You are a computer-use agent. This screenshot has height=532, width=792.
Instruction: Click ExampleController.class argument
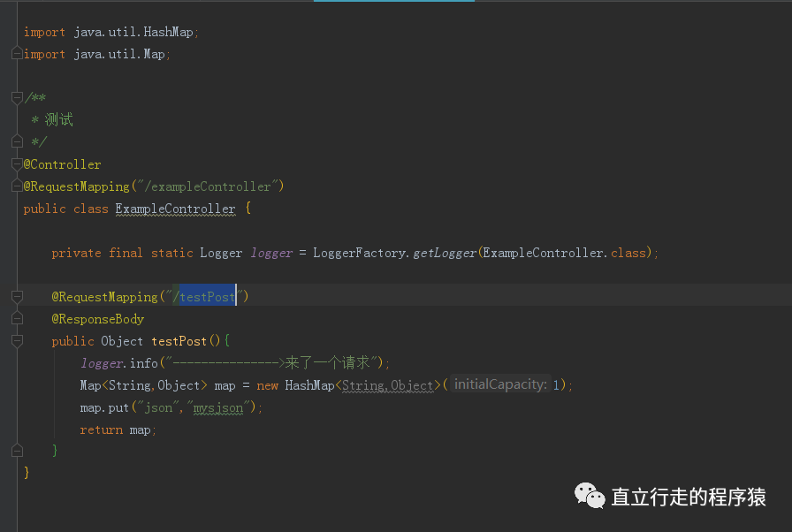[564, 253]
